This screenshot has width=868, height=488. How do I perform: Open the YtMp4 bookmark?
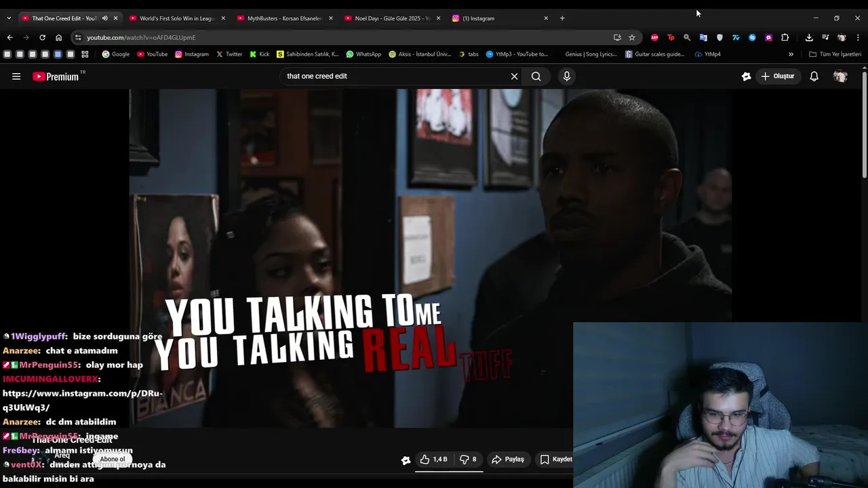pyautogui.click(x=708, y=54)
